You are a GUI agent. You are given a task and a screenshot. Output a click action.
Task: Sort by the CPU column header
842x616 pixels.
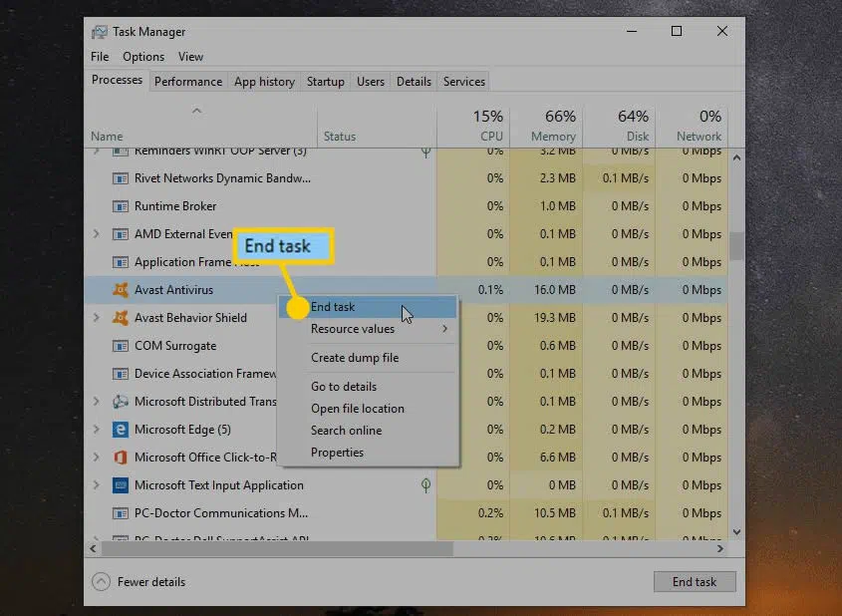(x=473, y=127)
